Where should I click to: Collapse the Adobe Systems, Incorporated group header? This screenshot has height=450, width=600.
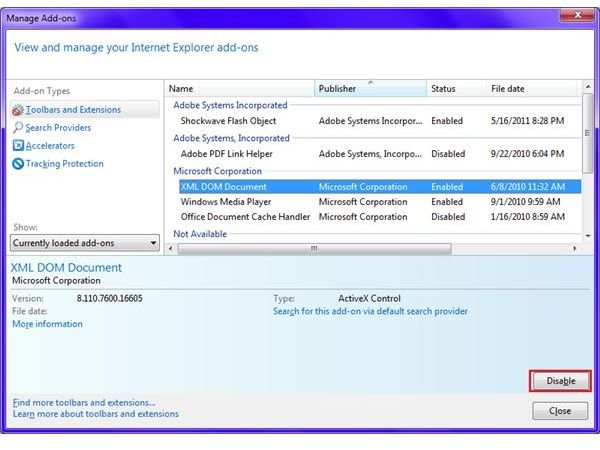click(232, 138)
